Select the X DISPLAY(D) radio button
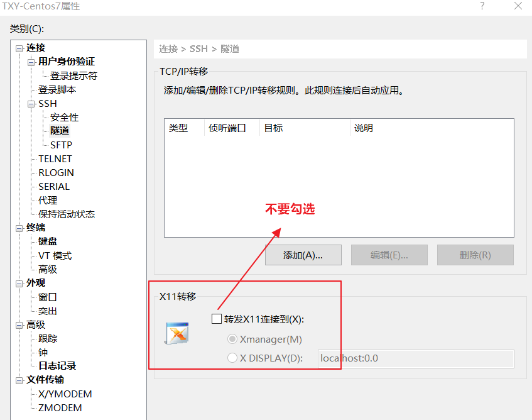532x420 pixels. click(x=232, y=358)
